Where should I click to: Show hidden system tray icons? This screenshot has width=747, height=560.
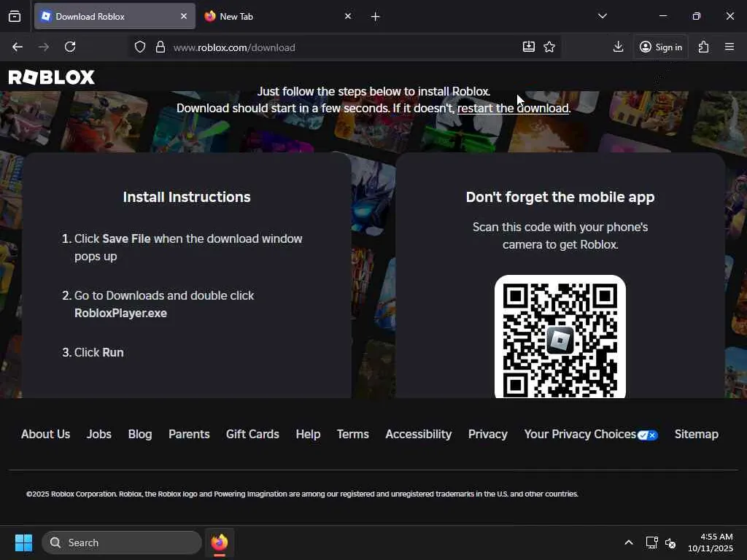pos(629,542)
